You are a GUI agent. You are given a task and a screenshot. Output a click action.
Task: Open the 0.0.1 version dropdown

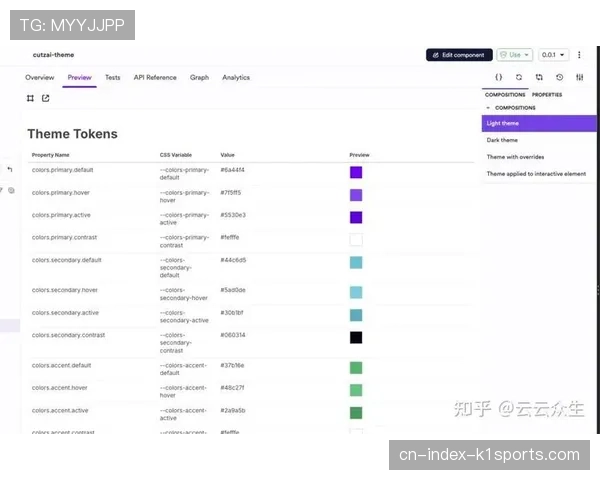[553, 55]
